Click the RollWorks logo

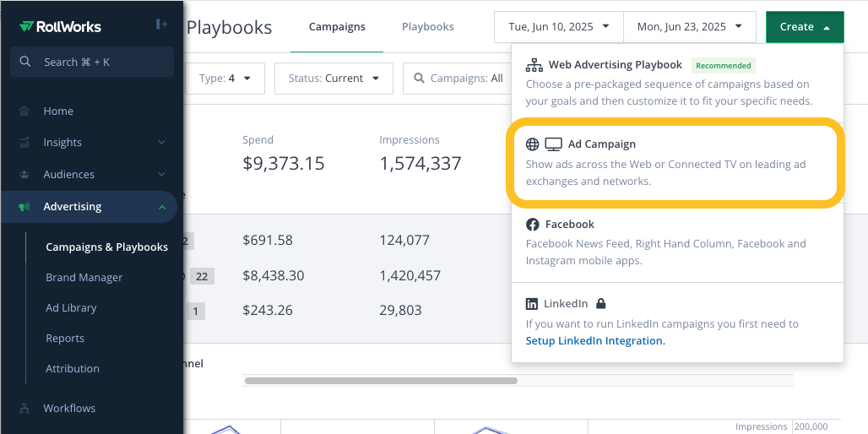(60, 26)
